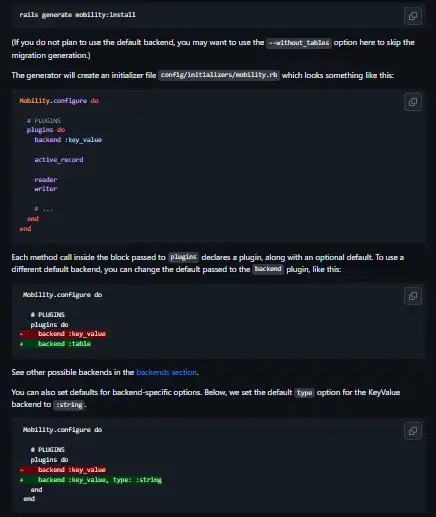Click the inline plugins code label

(183, 257)
